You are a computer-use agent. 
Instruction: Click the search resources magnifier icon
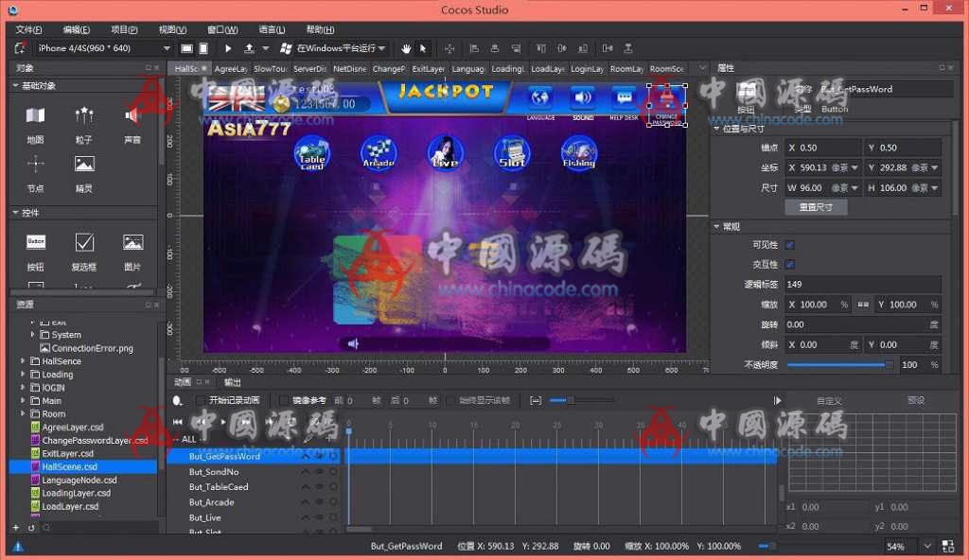coord(46,527)
